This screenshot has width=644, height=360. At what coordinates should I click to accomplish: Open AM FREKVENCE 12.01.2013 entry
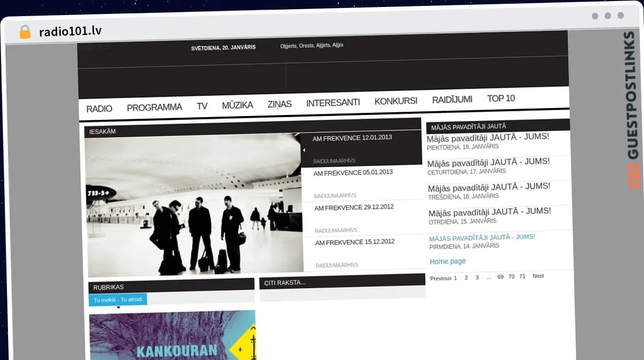pos(352,138)
